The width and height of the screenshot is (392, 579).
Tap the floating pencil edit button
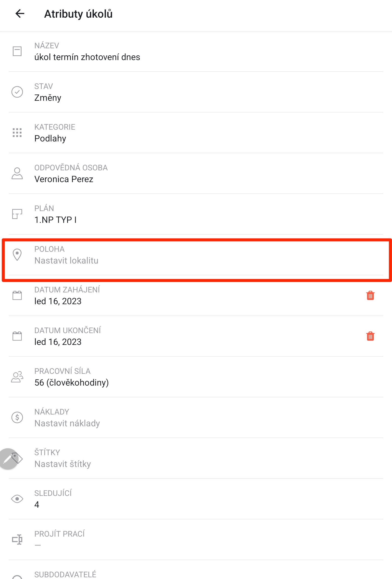coord(9,459)
